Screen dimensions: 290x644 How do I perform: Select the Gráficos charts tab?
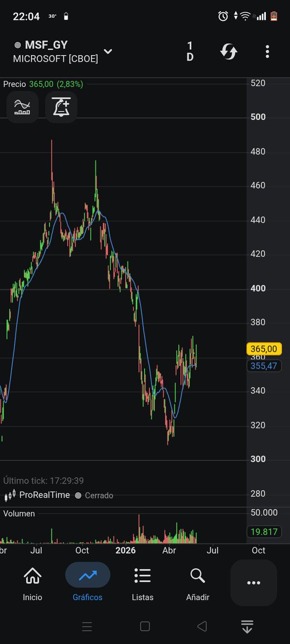[88, 584]
